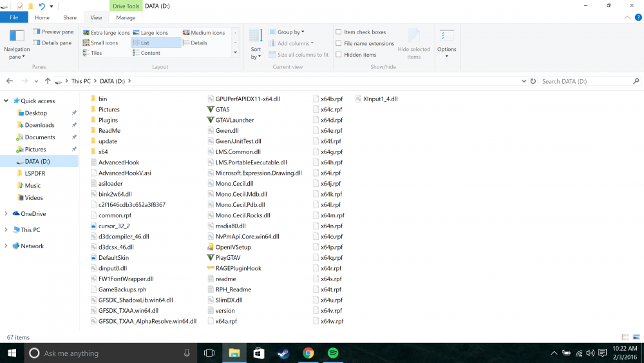644x363 pixels.
Task: Select the View ribbon tab
Action: (96, 17)
